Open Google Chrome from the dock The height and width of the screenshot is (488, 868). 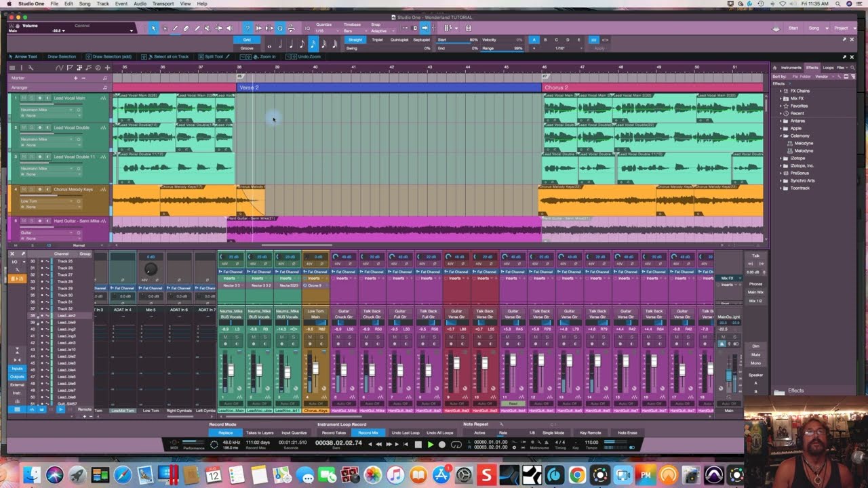[x=577, y=475]
